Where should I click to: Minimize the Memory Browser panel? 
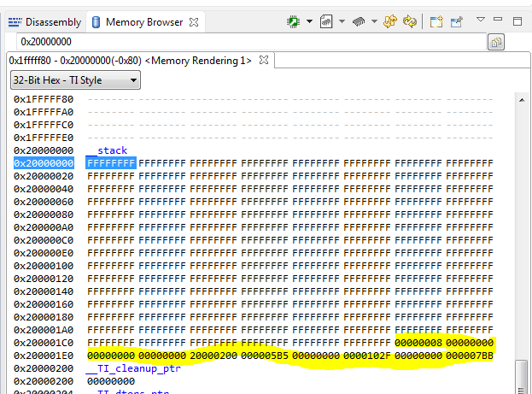(x=498, y=20)
